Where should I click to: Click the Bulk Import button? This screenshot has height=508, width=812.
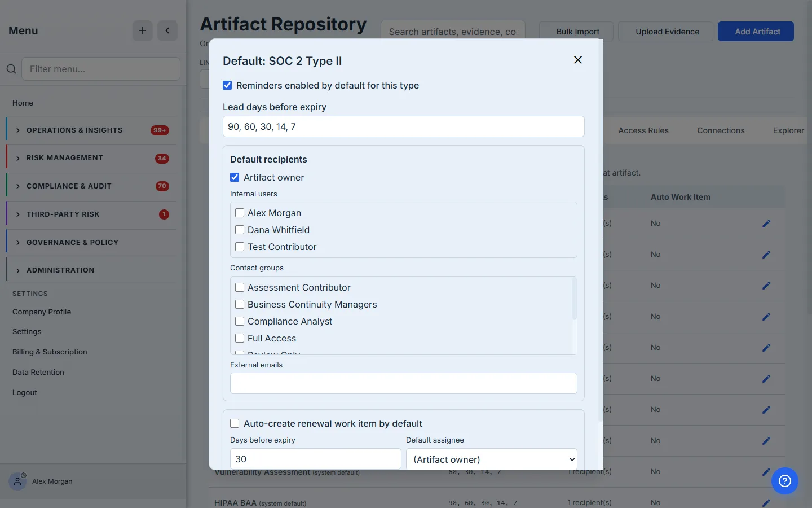[x=577, y=32]
